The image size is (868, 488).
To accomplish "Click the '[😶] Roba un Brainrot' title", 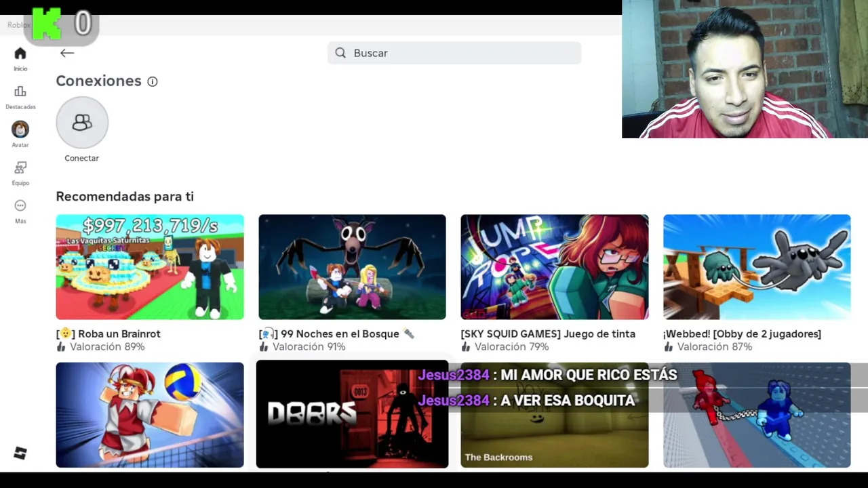I will coord(108,333).
